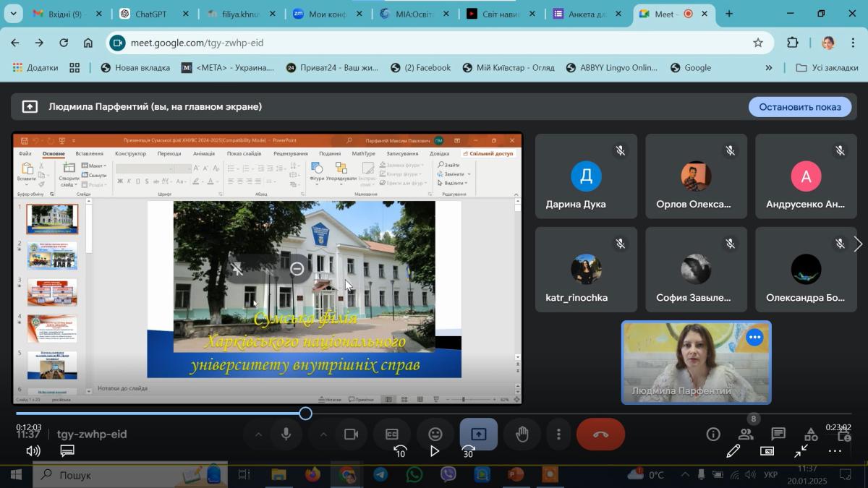Open the meeting details info icon
Image resolution: width=868 pixels, height=488 pixels.
(713, 434)
